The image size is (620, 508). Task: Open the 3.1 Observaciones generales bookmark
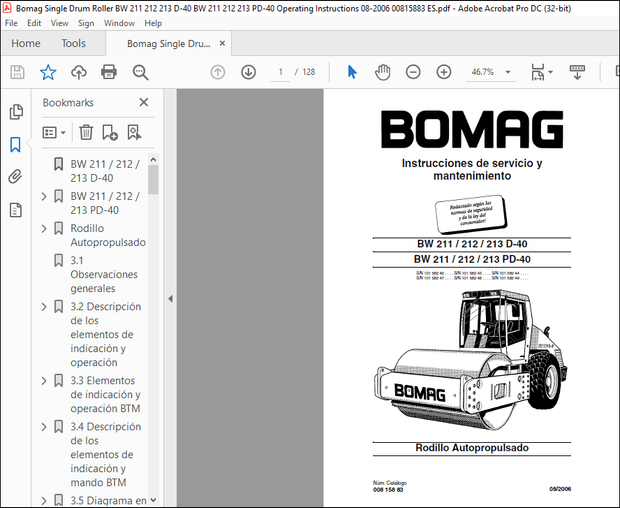pyautogui.click(x=104, y=274)
